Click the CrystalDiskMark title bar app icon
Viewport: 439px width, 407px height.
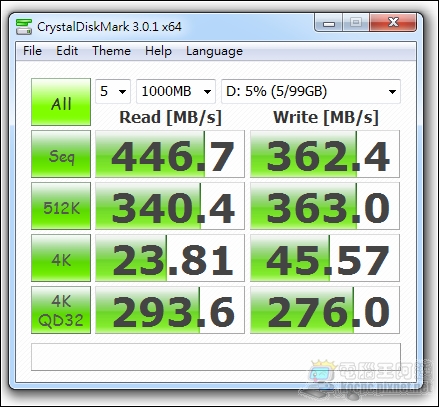point(24,27)
